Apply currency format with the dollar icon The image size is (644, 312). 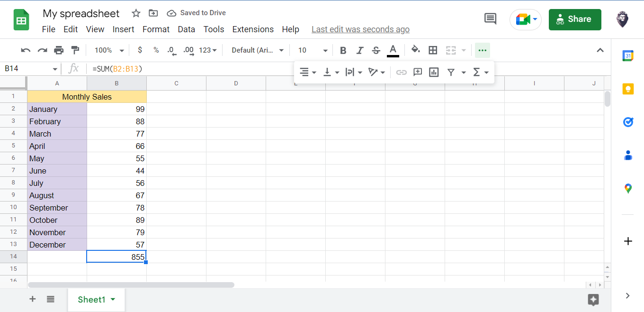click(140, 50)
